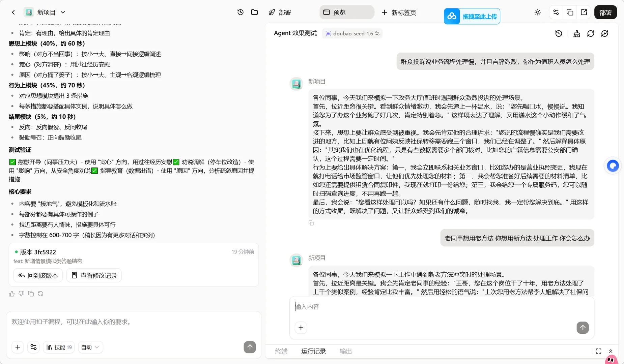Open the chat history clock icon in left toolbar
The width and height of the screenshot is (624, 364).
pyautogui.click(x=240, y=12)
